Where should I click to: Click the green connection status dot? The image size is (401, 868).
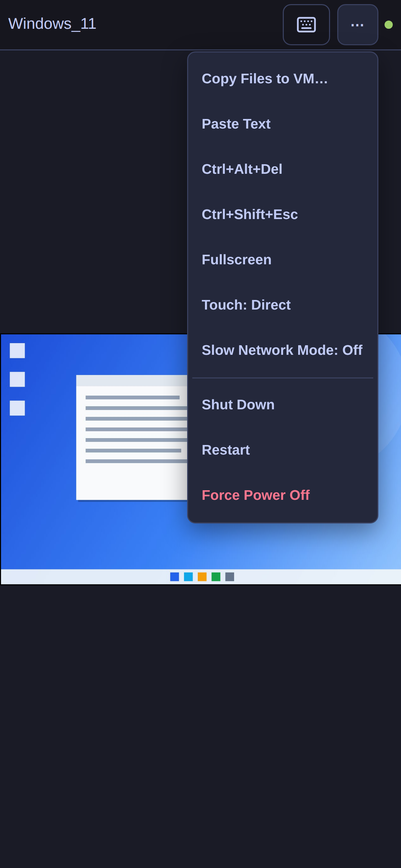(x=388, y=25)
